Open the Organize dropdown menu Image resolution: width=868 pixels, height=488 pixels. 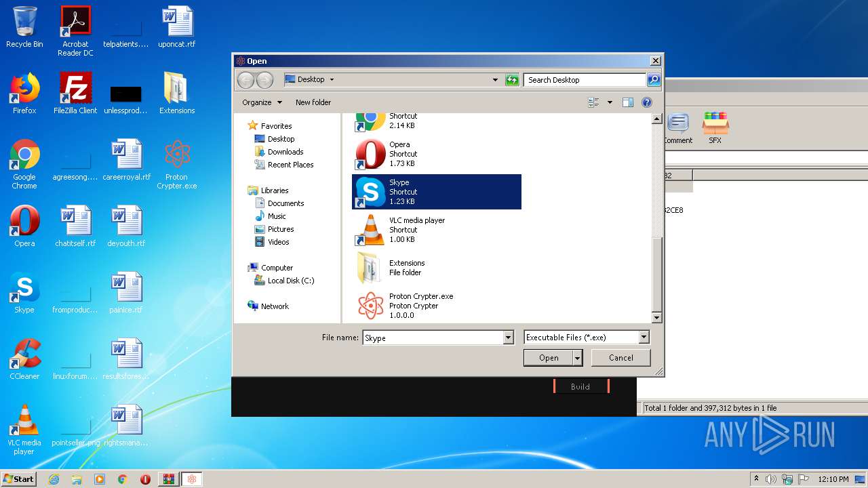[262, 102]
